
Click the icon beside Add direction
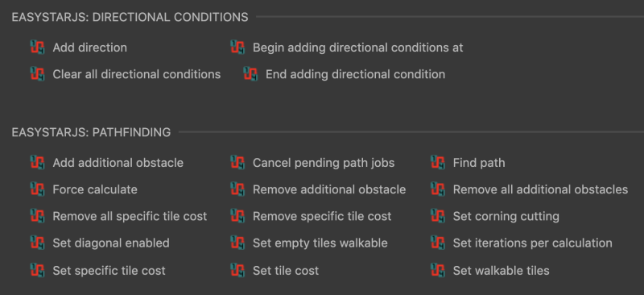coord(37,48)
